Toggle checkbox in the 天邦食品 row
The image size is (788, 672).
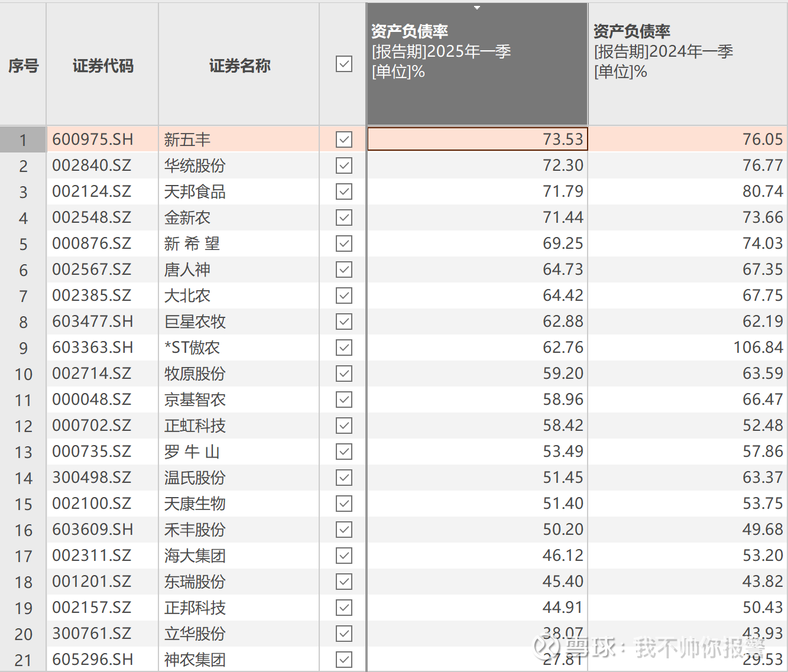(x=343, y=191)
